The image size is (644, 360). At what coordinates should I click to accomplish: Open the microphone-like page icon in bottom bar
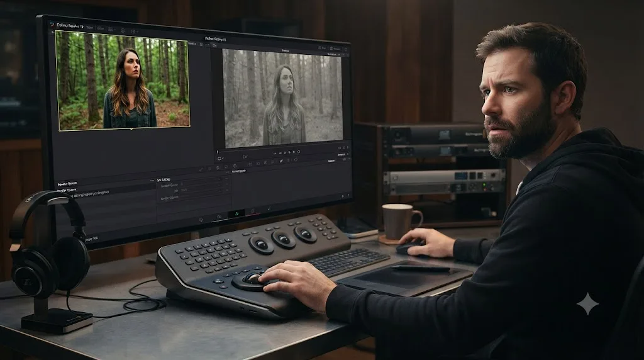click(201, 220)
